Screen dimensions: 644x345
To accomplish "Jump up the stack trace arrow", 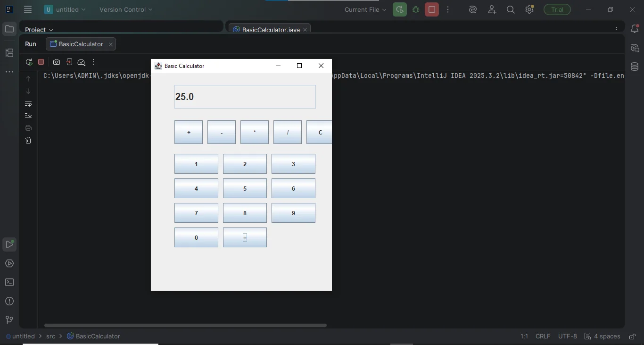I will point(28,79).
